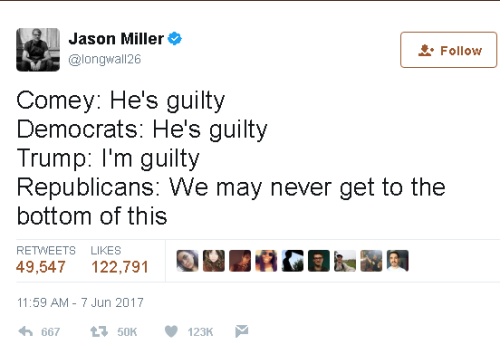This screenshot has height=364, width=500.
Task: View the 122,791 likes list
Action: tap(120, 267)
